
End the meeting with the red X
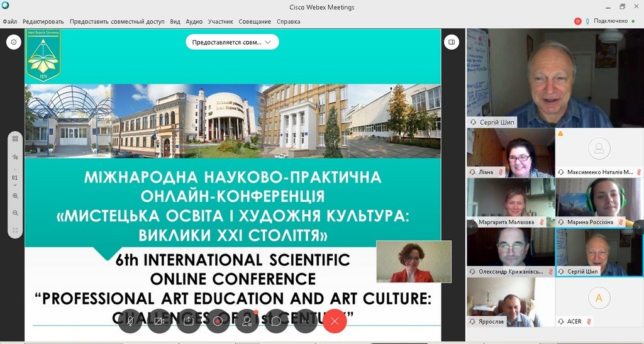pos(335,321)
